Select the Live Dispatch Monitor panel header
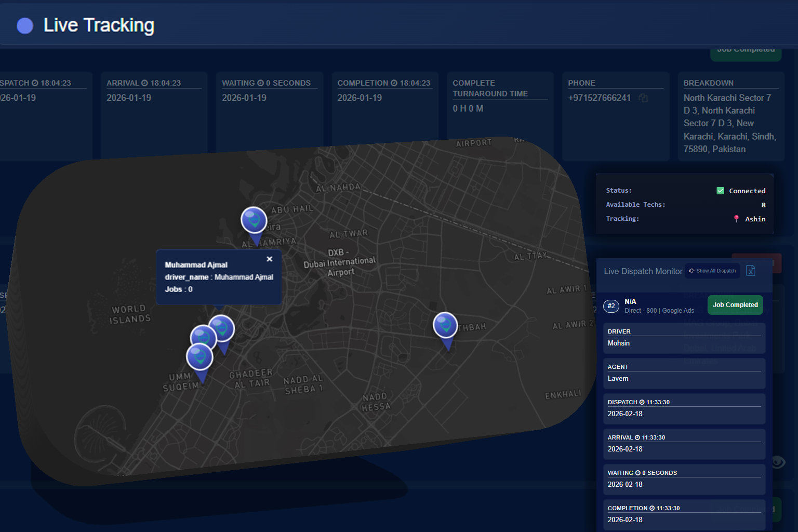 643,271
